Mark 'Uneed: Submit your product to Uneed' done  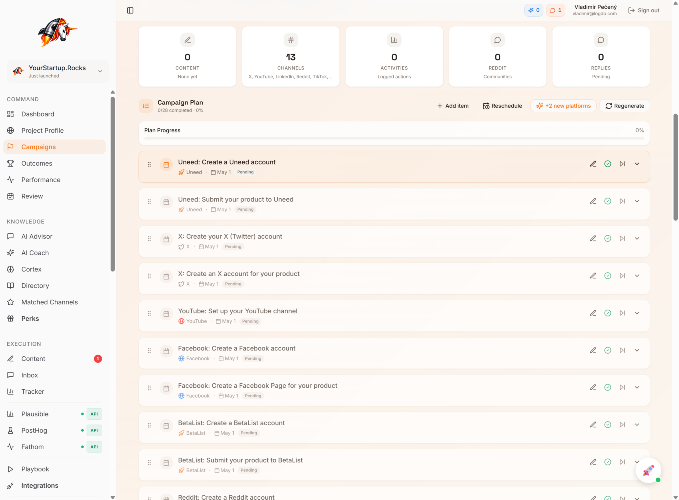point(608,201)
